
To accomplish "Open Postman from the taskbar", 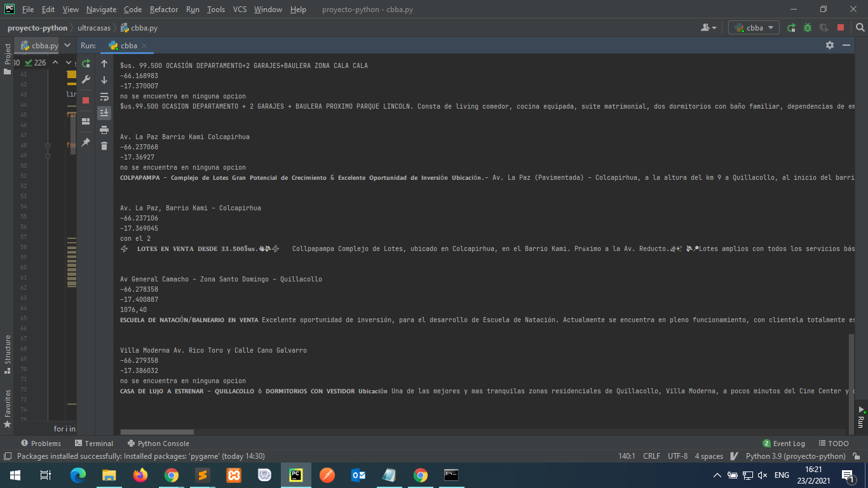I will 327,475.
